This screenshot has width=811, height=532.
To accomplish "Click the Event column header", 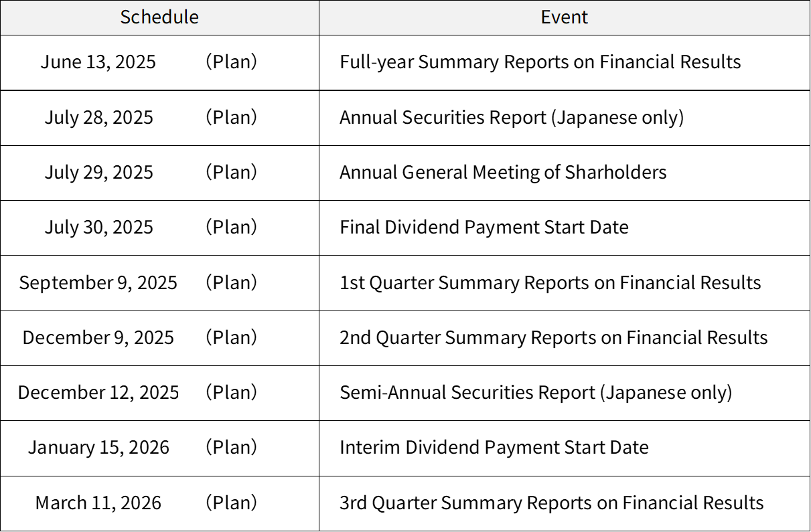I will point(565,17).
